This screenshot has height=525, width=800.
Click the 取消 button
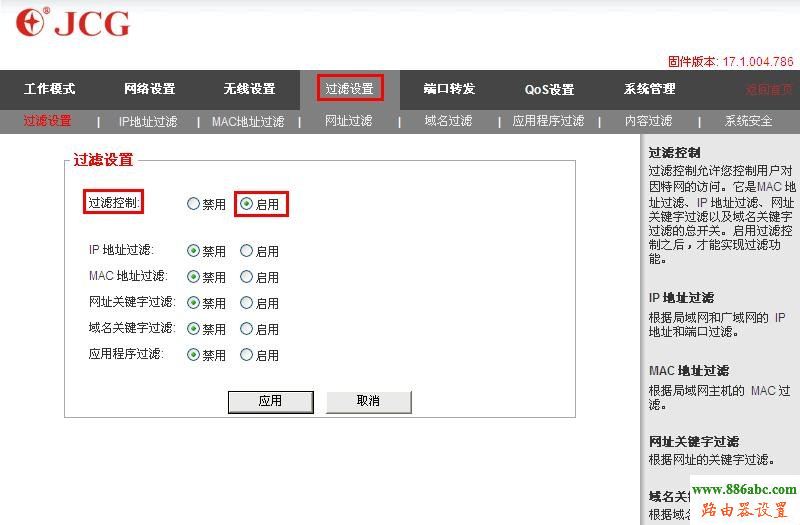tap(368, 402)
